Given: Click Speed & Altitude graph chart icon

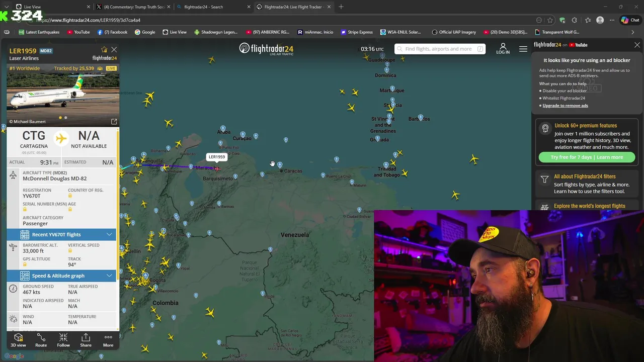Looking at the screenshot, I should (25, 276).
